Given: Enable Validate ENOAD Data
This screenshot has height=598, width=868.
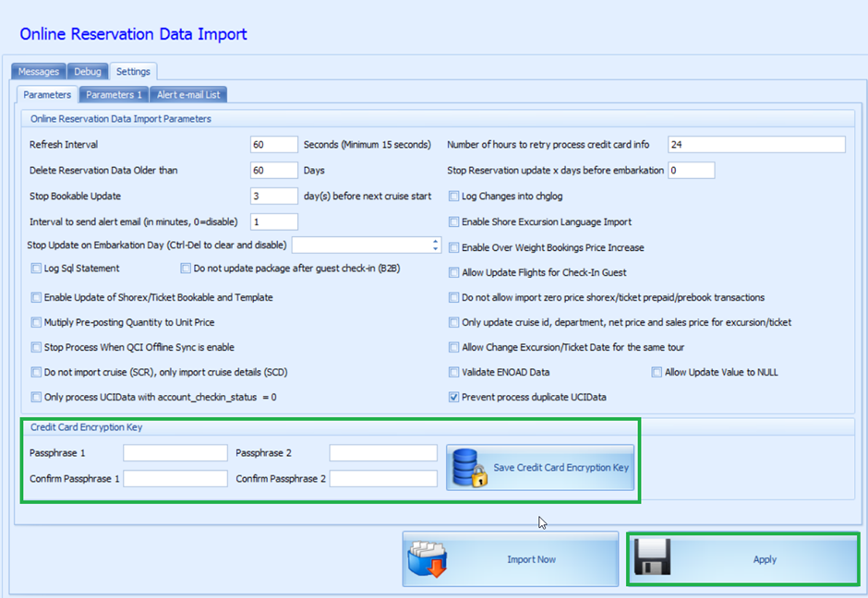Looking at the screenshot, I should coord(453,371).
